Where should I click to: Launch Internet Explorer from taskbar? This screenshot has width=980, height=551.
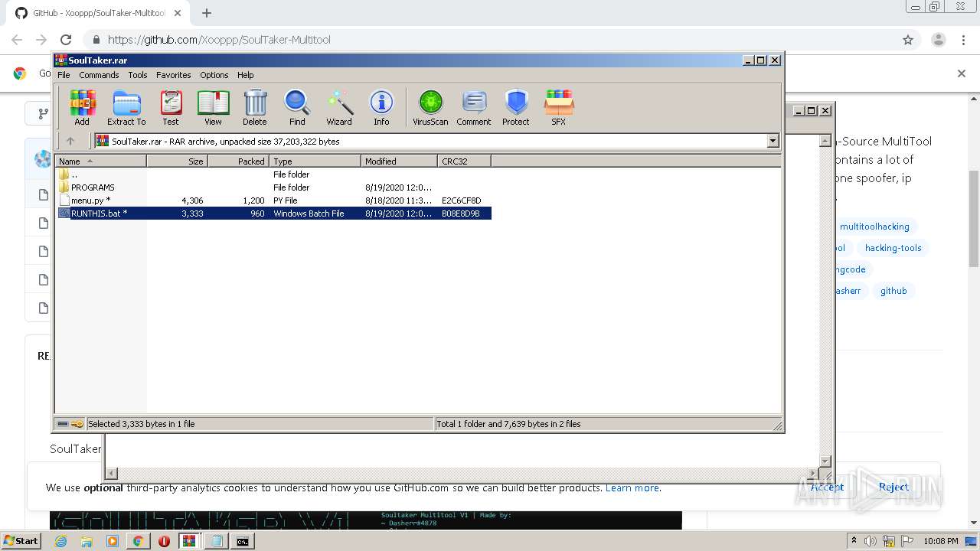(x=61, y=541)
